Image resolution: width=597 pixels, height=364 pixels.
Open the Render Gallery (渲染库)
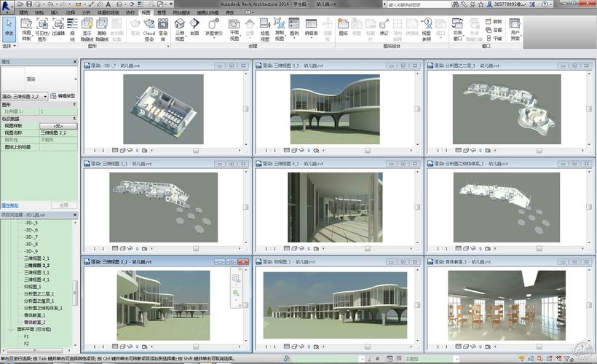(163, 29)
